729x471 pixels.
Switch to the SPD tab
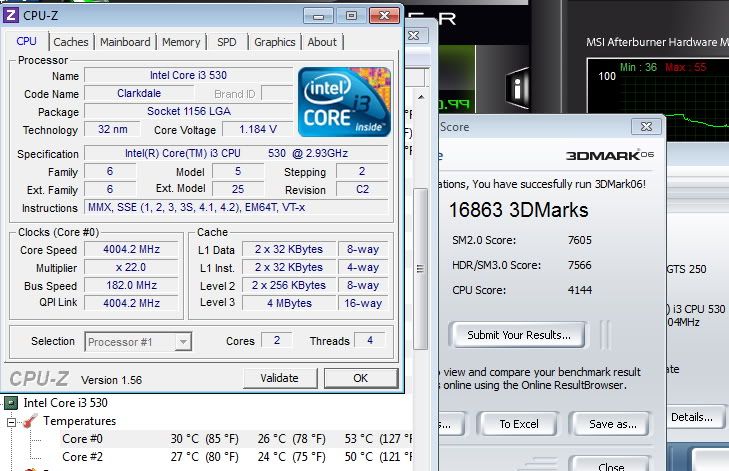pyautogui.click(x=226, y=42)
